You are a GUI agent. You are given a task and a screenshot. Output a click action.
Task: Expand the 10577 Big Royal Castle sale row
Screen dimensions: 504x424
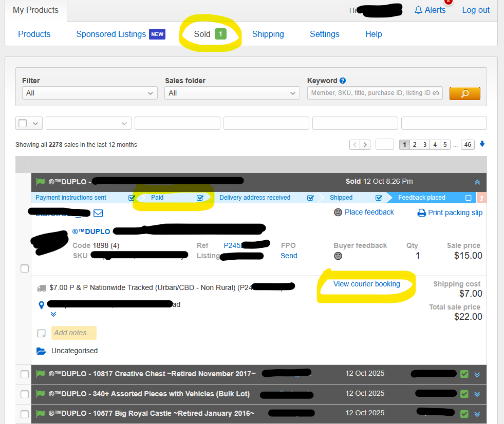[x=477, y=414]
